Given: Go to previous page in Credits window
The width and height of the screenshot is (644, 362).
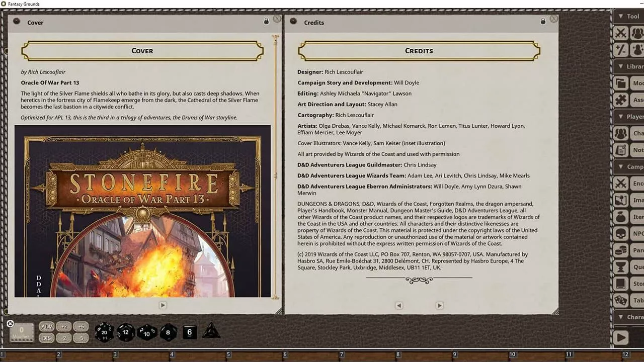Looking at the screenshot, I should (x=399, y=305).
